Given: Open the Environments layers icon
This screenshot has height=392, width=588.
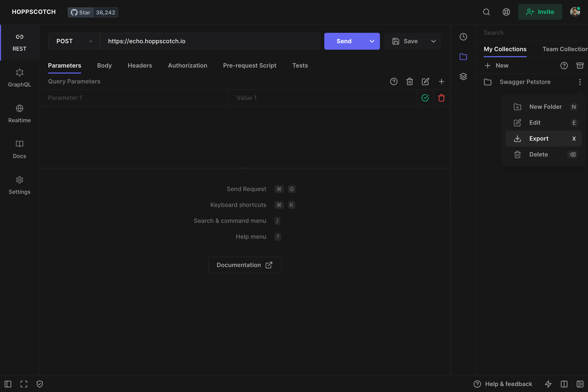Looking at the screenshot, I should click(463, 76).
